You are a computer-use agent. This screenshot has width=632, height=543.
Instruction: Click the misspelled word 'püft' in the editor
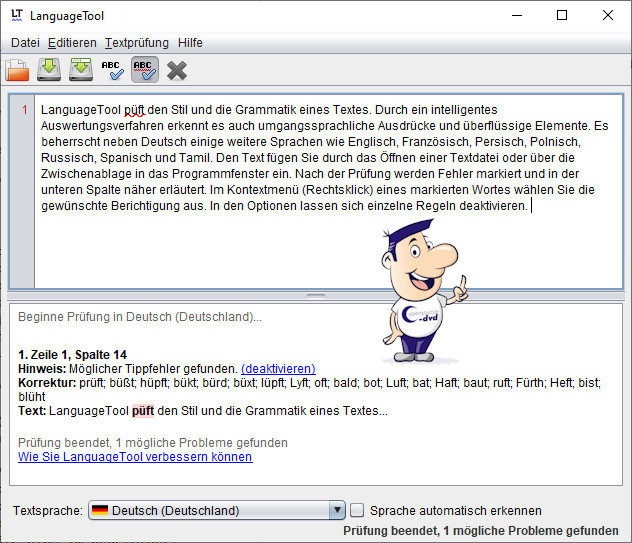134,109
